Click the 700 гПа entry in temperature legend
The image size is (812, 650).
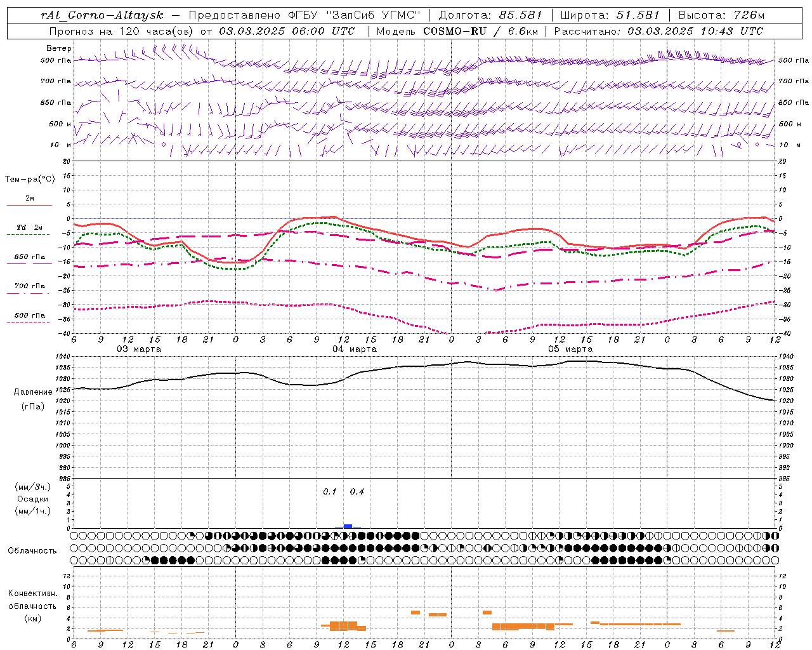point(30,286)
